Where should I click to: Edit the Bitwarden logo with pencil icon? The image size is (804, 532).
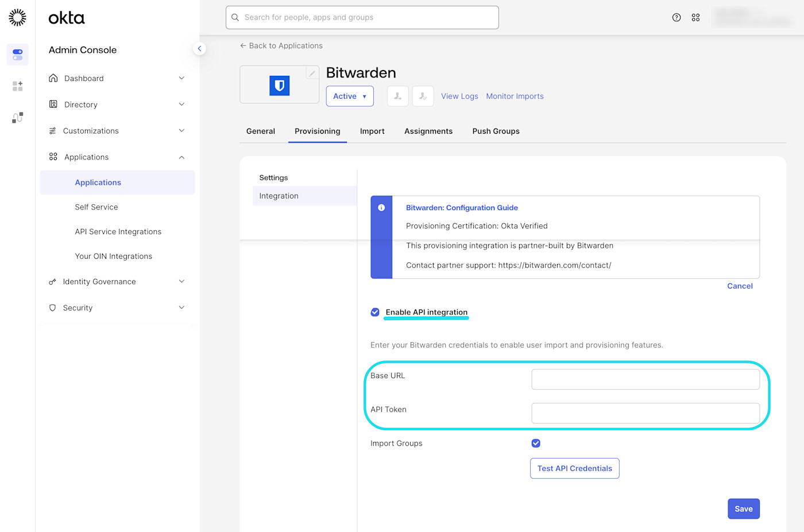(x=312, y=73)
